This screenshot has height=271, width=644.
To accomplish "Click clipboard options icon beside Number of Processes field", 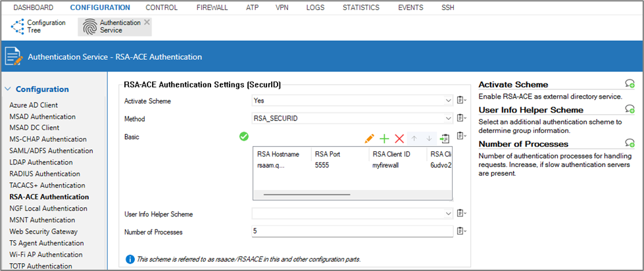I will 461,231.
